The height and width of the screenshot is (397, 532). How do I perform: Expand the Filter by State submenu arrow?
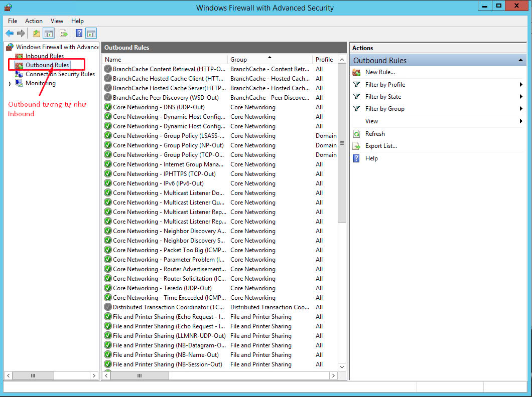521,97
